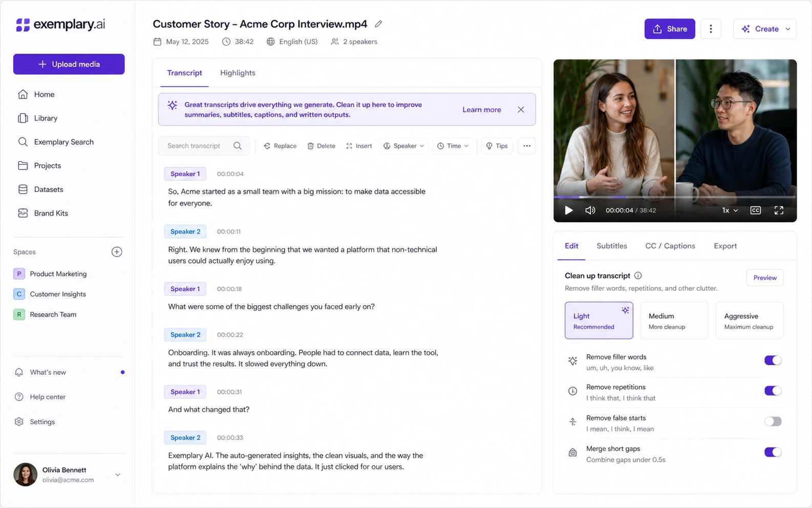The height and width of the screenshot is (508, 812).
Task: Select Light cleanup level
Action: [x=599, y=321]
